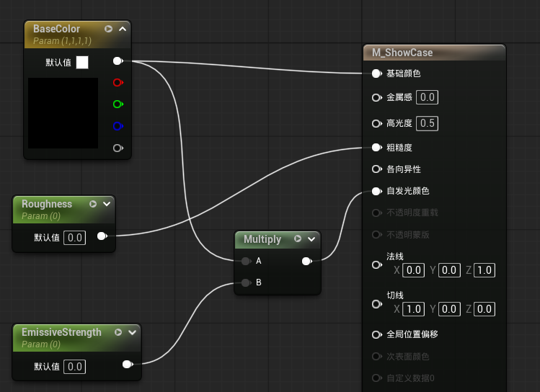
Task: Click the BaseColor green channel output pin
Action: tap(118, 104)
